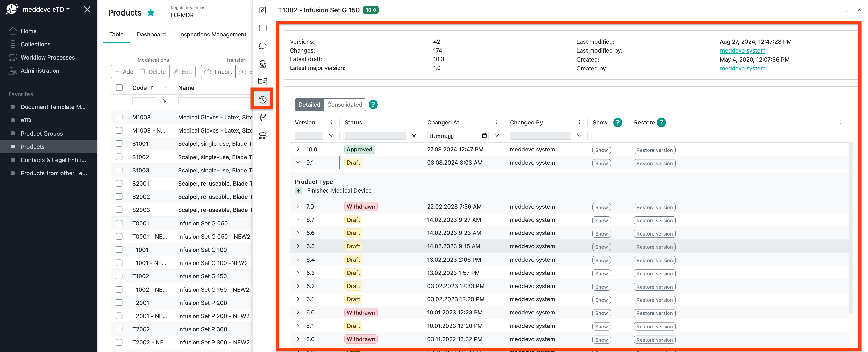Expand version 5.0 row

[x=298, y=339]
